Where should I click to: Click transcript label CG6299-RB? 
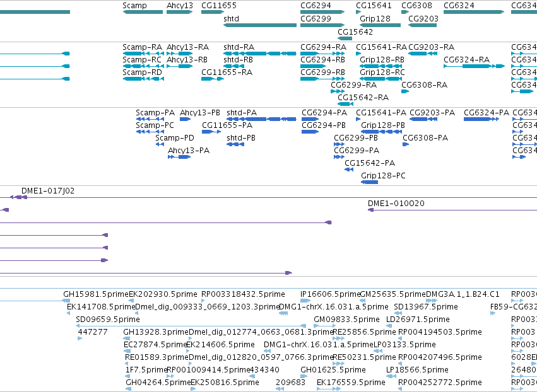point(322,72)
